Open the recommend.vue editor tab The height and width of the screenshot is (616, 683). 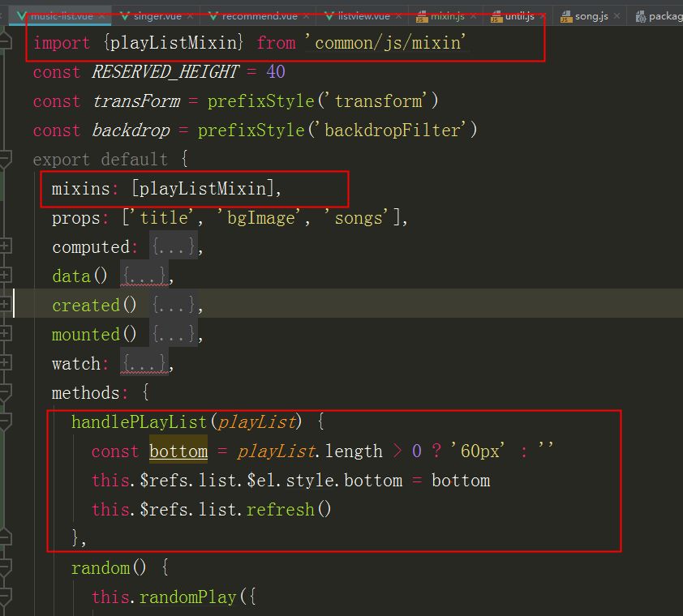point(260,16)
